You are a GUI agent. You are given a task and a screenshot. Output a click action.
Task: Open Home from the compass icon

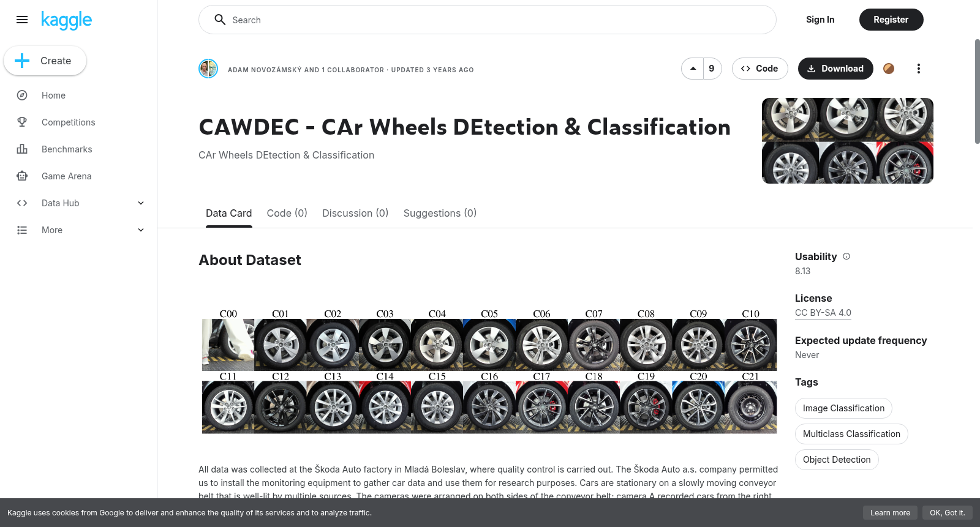click(22, 95)
